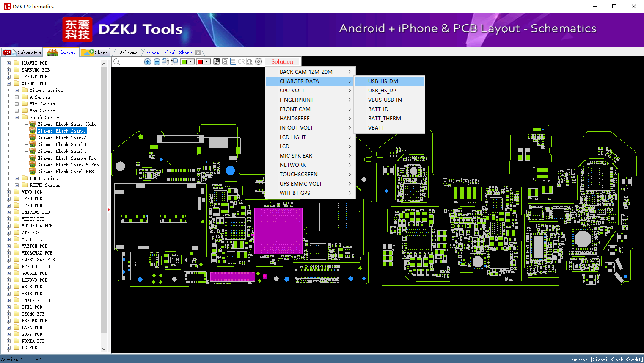Click the magnifier search icon in toolbar
The width and height of the screenshot is (644, 363).
pos(117,62)
